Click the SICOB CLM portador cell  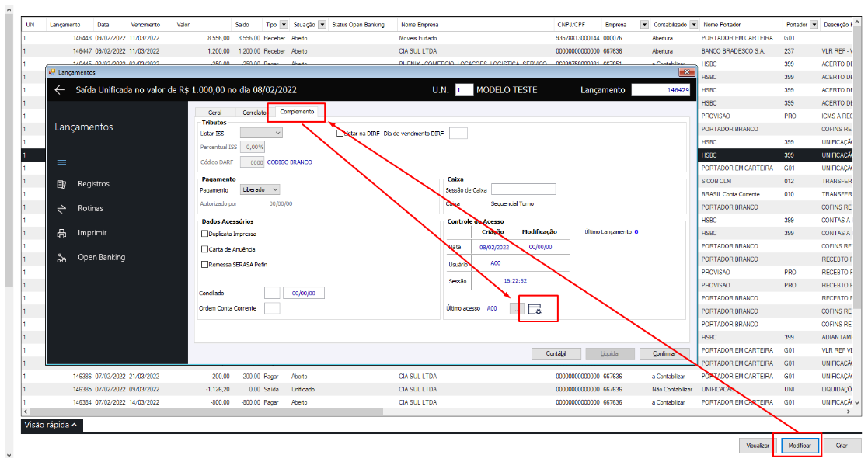(x=716, y=181)
